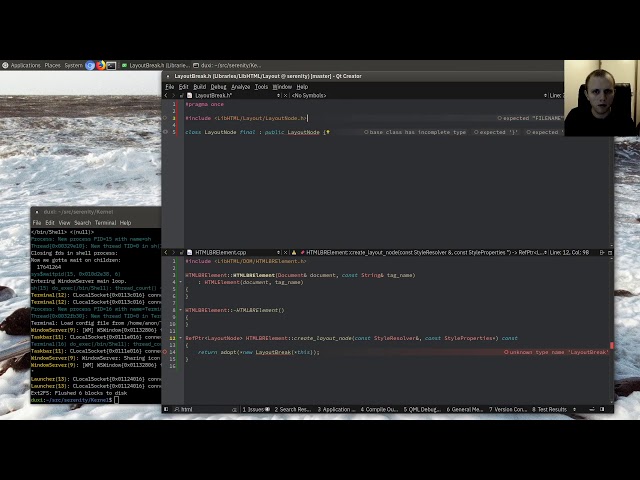Open the 2 Search Results pane
Screen dimensions: 640x480
[292, 409]
